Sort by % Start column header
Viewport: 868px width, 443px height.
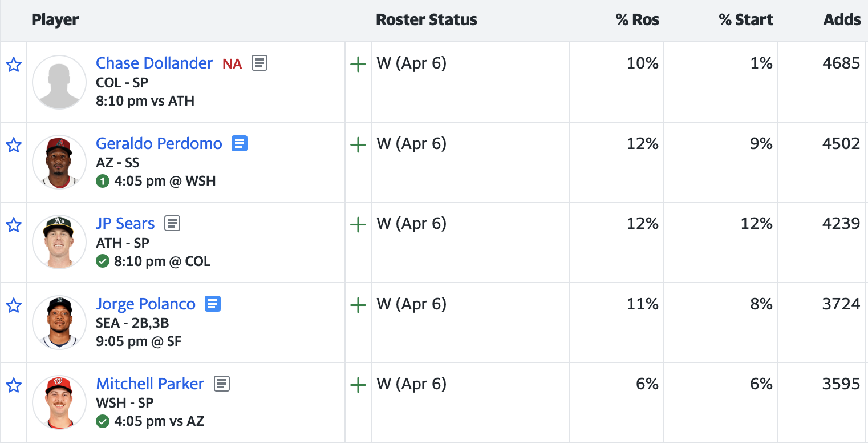pyautogui.click(x=745, y=20)
